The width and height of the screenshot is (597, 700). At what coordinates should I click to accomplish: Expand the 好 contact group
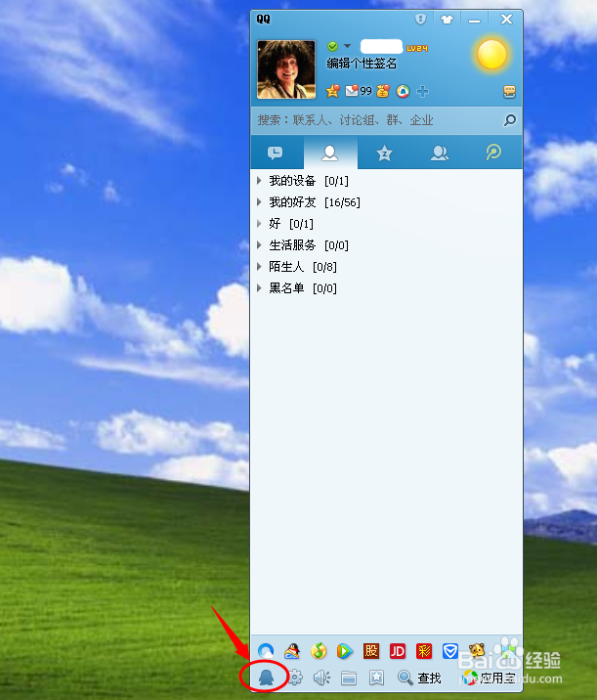pyautogui.click(x=259, y=223)
